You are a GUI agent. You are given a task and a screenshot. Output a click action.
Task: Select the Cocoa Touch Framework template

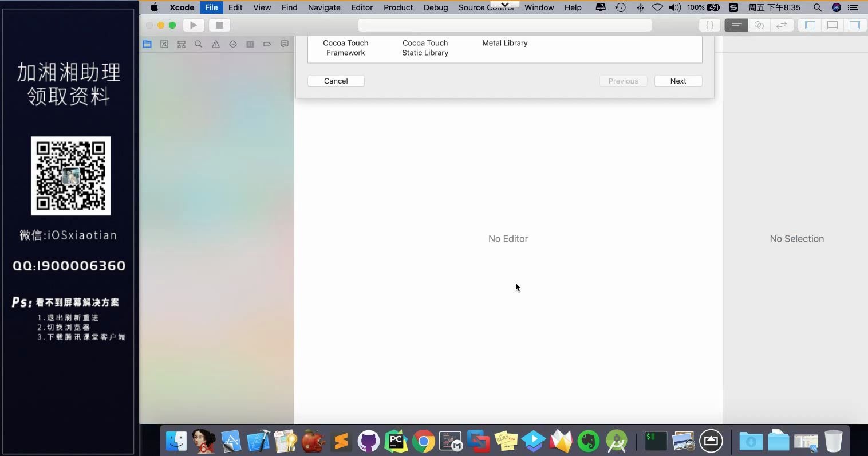point(346,48)
